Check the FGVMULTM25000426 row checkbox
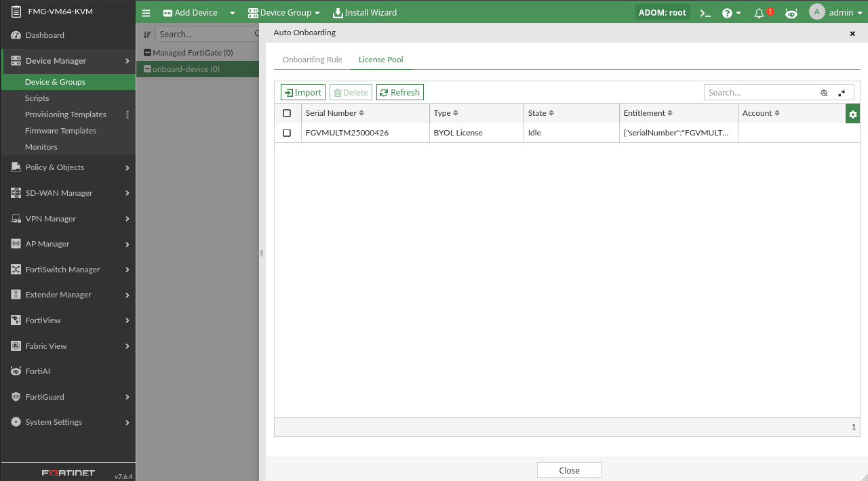 [x=287, y=133]
